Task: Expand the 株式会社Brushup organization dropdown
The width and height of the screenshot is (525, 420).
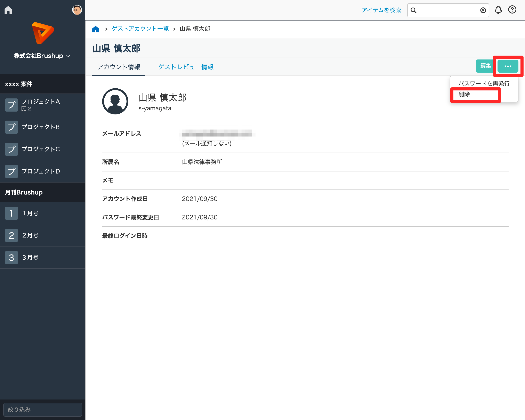Action: coord(42,56)
